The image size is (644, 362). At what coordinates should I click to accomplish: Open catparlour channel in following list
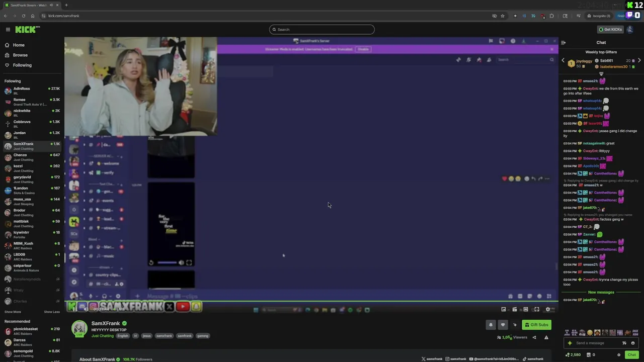[x=31, y=267]
